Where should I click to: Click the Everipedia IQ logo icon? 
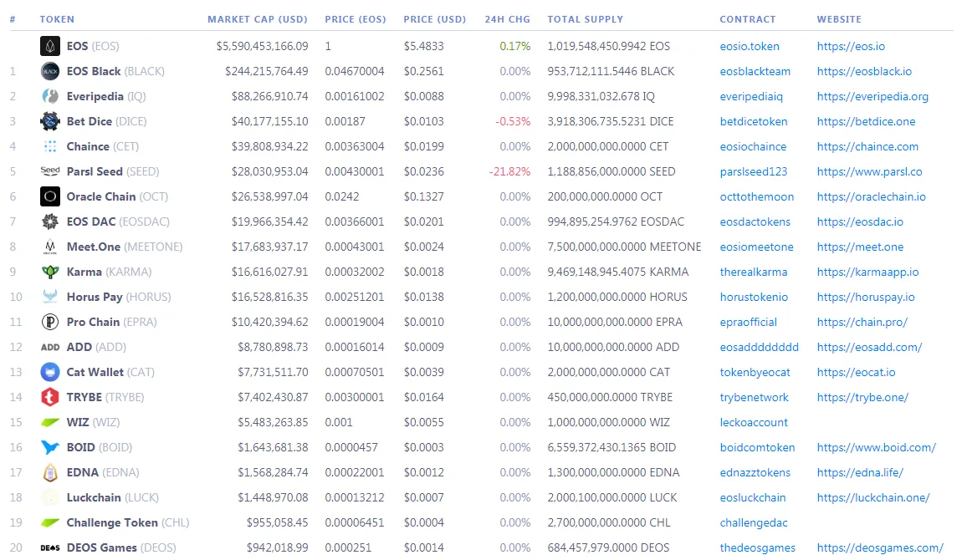pyautogui.click(x=49, y=96)
